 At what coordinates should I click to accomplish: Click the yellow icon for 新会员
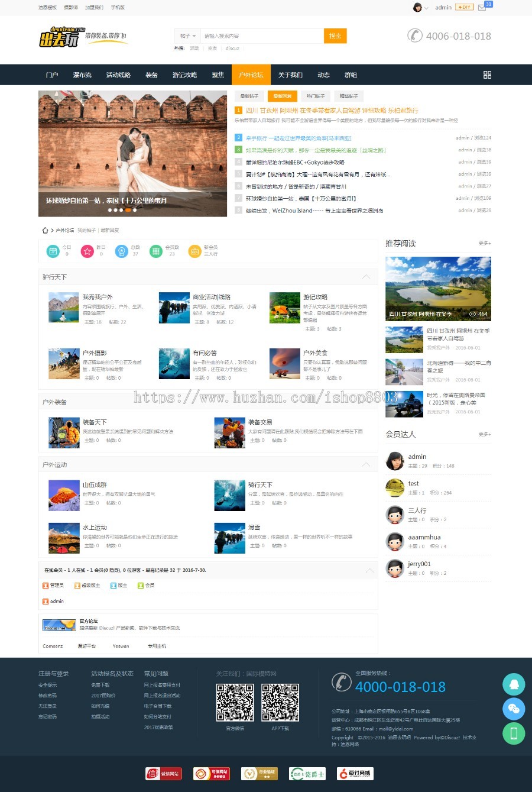click(194, 251)
